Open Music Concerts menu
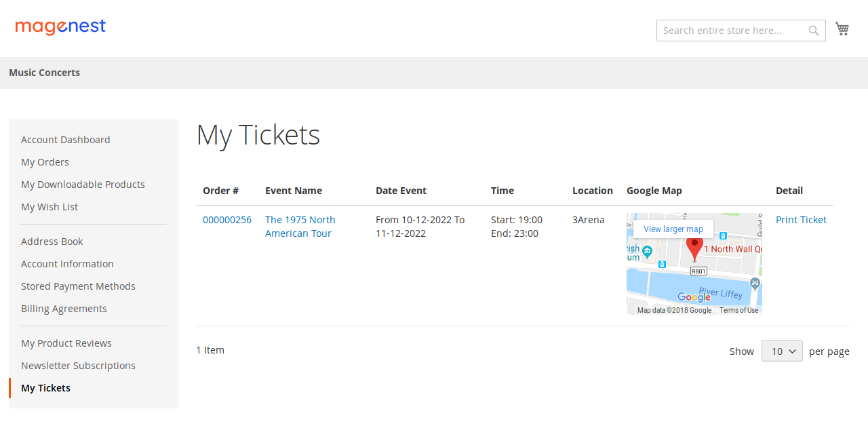Viewport: 868px width, 422px height. (x=44, y=73)
